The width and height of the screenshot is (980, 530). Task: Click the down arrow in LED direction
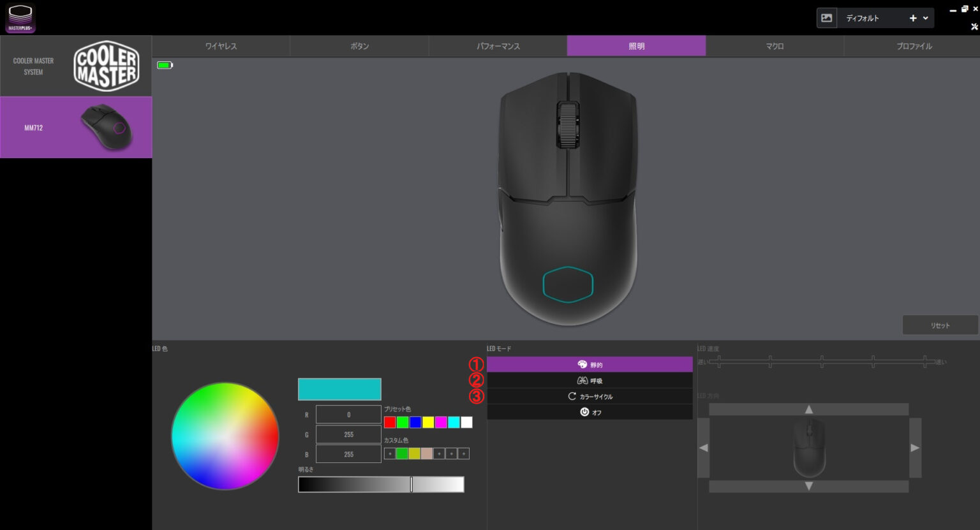(x=808, y=487)
